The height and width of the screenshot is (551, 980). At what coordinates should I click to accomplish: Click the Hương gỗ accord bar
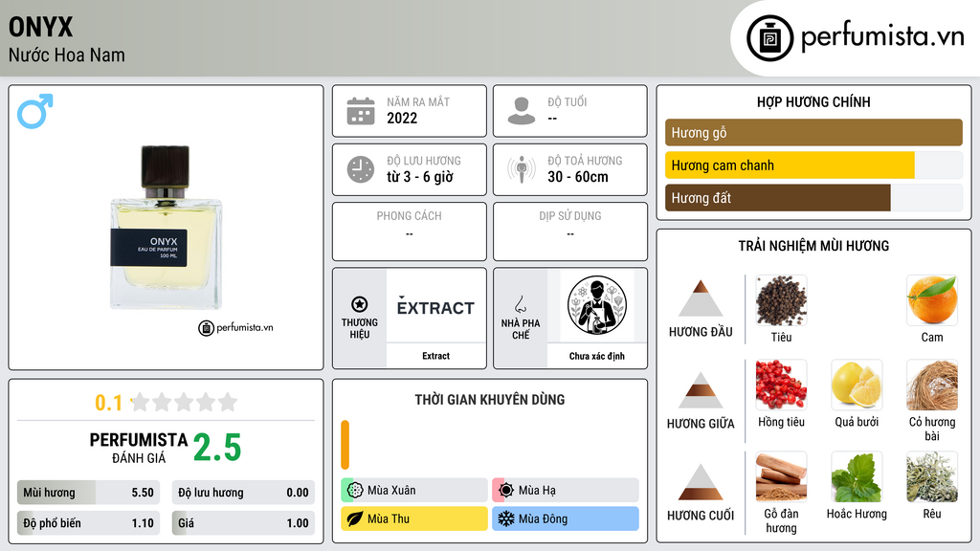(813, 132)
